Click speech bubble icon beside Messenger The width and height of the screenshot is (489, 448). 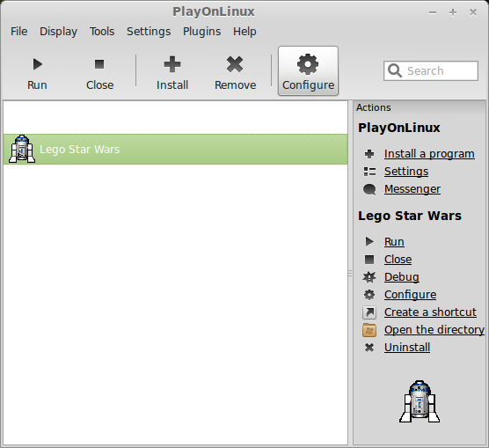point(369,189)
